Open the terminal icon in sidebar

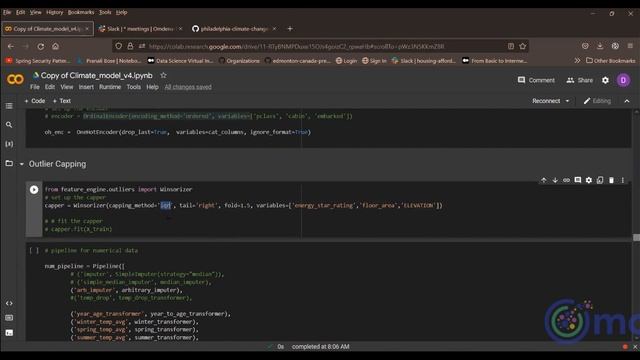click(x=9, y=333)
